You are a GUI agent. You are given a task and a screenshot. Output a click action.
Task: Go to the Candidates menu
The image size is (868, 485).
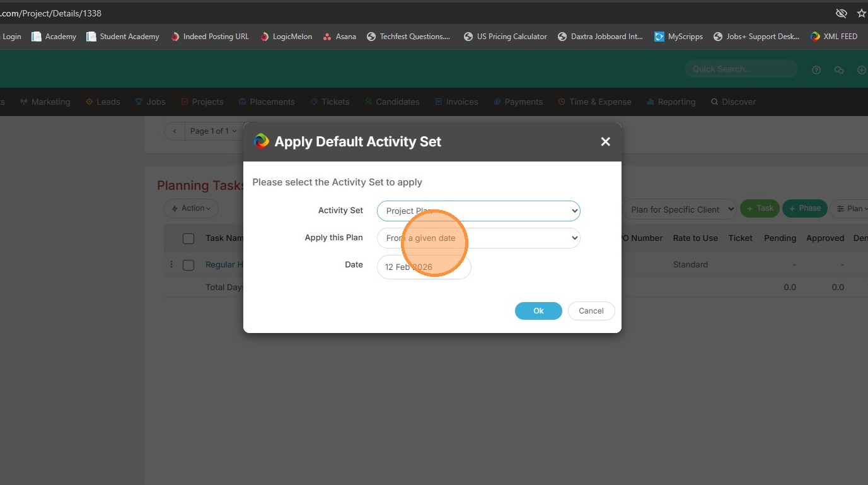[x=392, y=102]
